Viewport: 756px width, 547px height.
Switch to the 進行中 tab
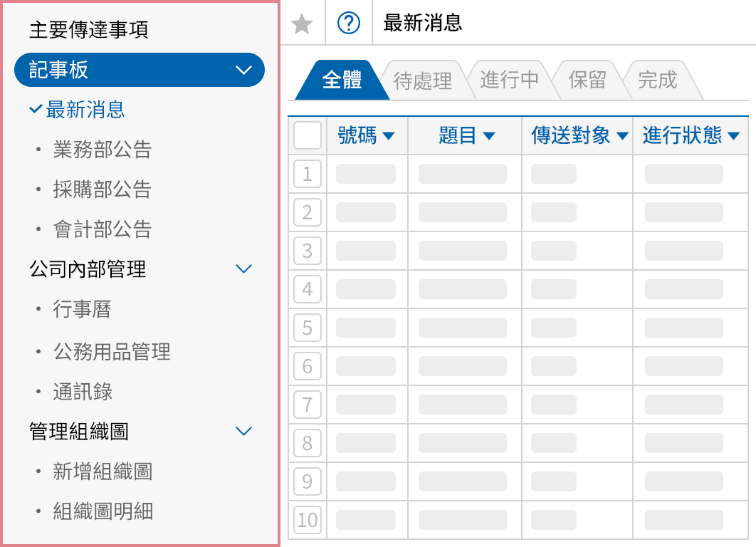point(513,80)
